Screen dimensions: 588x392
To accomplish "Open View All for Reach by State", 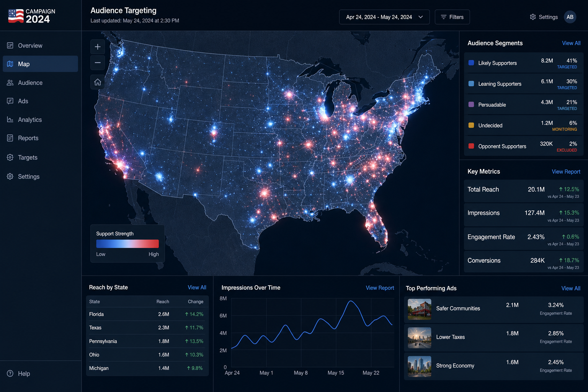I will [197, 287].
